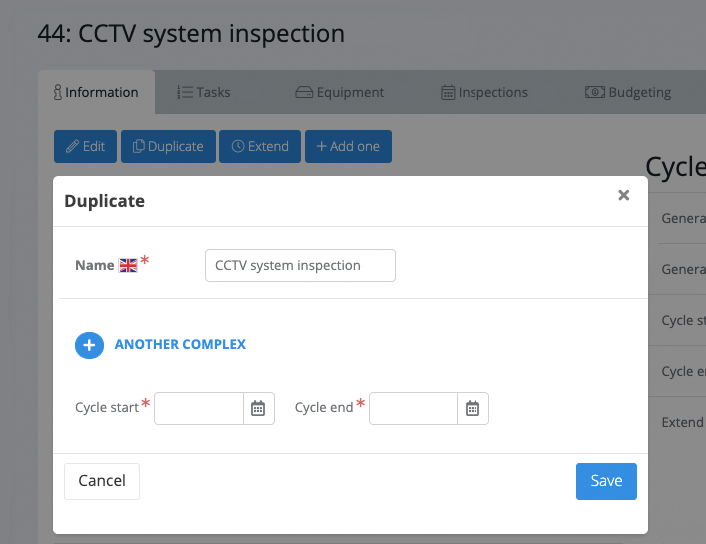This screenshot has height=544, width=706.
Task: Click into the Cycle start date field
Action: coord(199,408)
